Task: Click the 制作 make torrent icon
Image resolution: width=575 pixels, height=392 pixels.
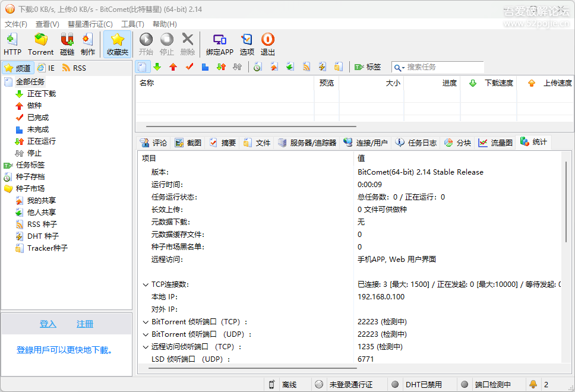Action: (88, 44)
